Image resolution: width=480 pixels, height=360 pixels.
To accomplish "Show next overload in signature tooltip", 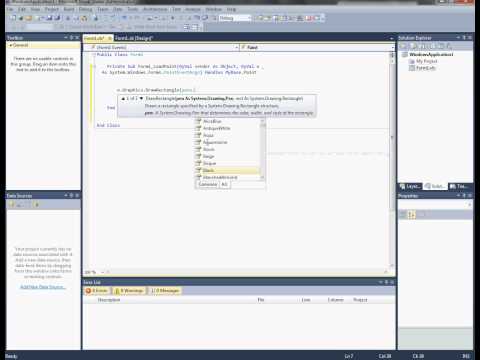I will 141,99.
